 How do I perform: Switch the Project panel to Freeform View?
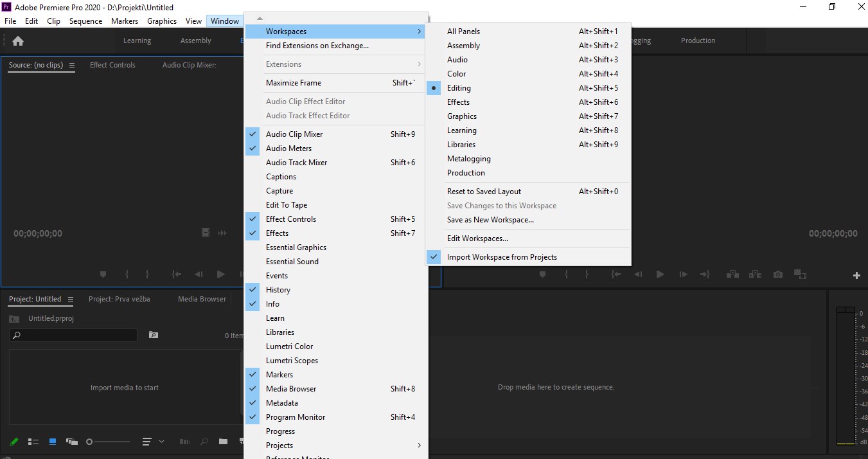(x=71, y=442)
